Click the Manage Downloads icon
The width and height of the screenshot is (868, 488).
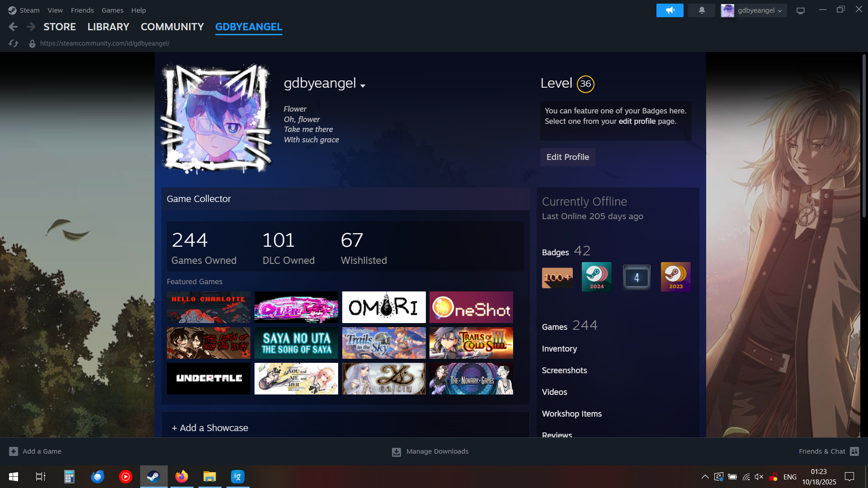396,451
